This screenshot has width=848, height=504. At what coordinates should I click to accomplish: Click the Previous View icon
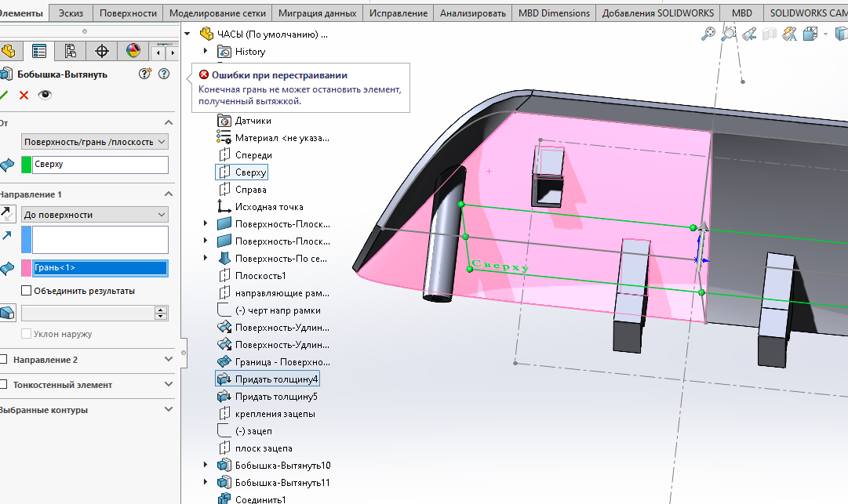pyautogui.click(x=750, y=34)
